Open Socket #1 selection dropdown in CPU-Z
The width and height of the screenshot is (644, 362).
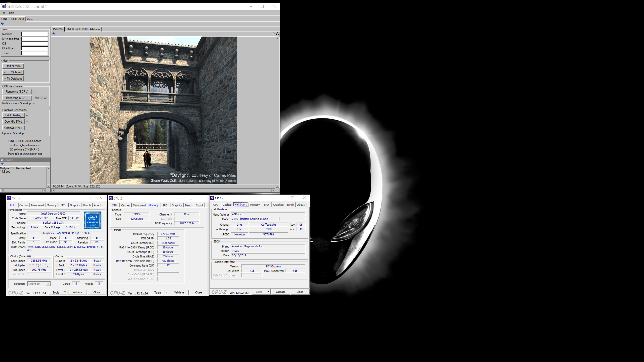pos(39,284)
